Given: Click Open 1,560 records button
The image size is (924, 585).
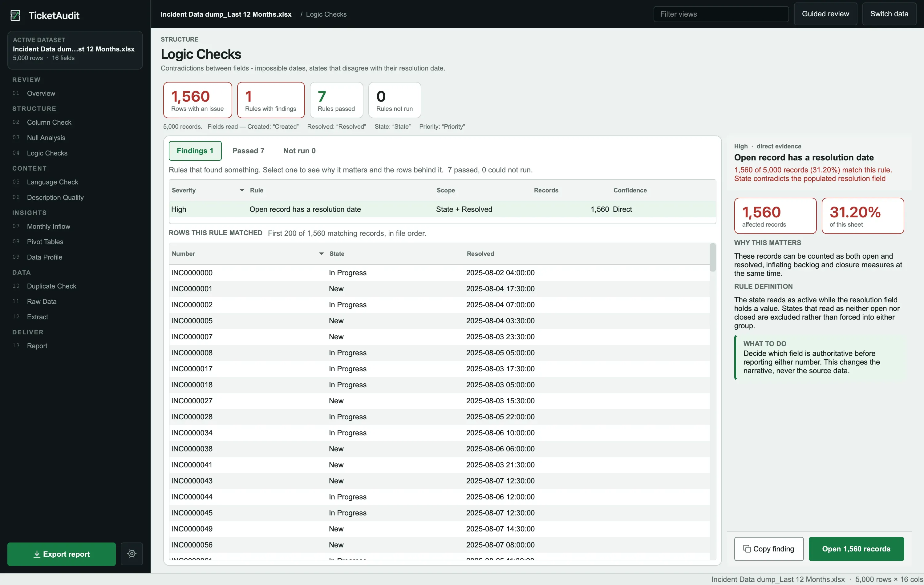Looking at the screenshot, I should click(856, 549).
